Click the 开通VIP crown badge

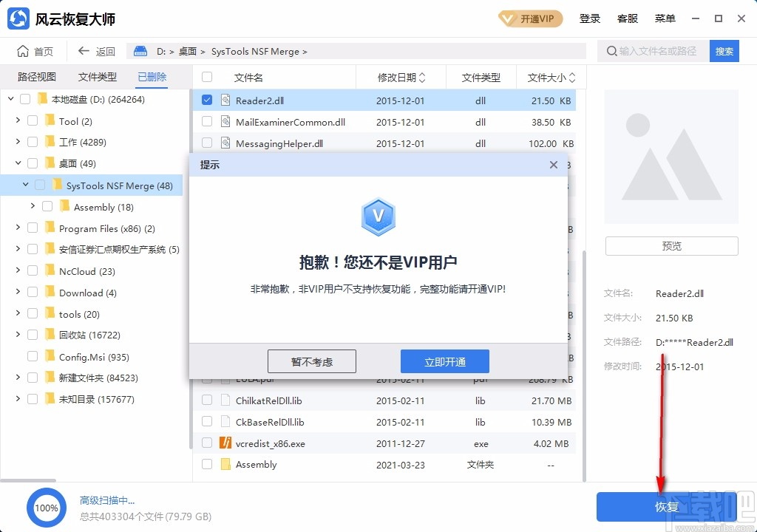[x=529, y=18]
